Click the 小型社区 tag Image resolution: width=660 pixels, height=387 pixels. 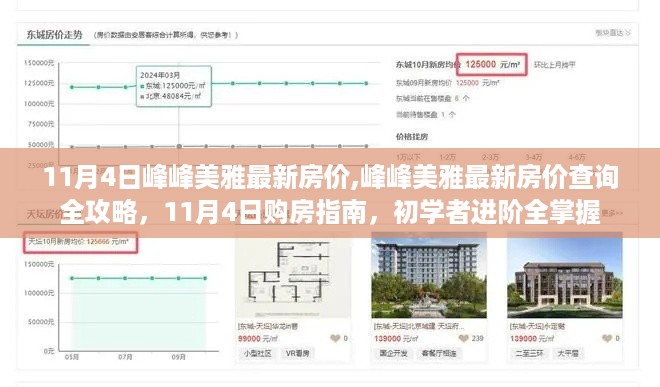[257, 353]
